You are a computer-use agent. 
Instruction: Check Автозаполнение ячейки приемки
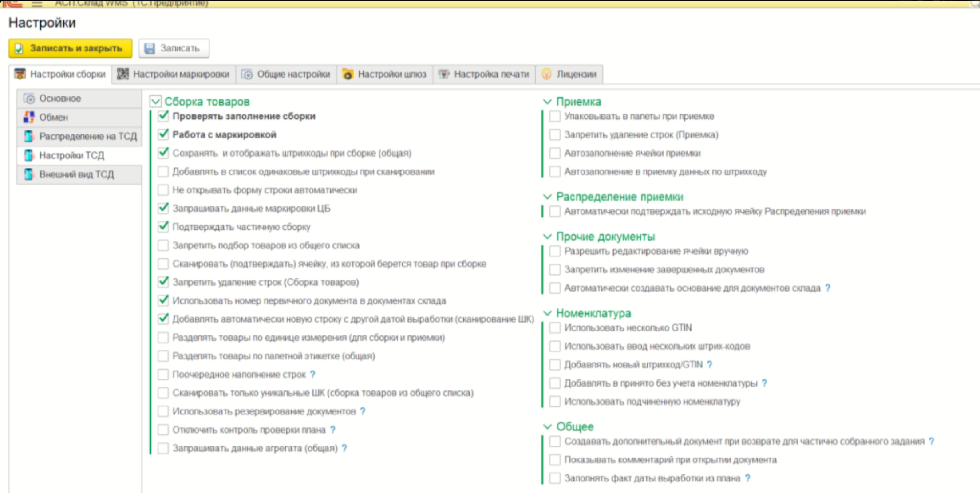click(555, 153)
